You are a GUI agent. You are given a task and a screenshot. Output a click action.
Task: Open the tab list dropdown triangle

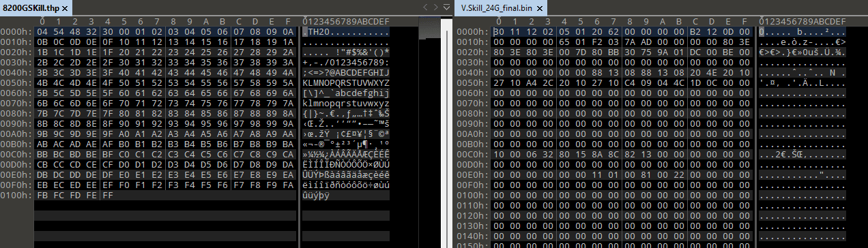click(446, 7)
